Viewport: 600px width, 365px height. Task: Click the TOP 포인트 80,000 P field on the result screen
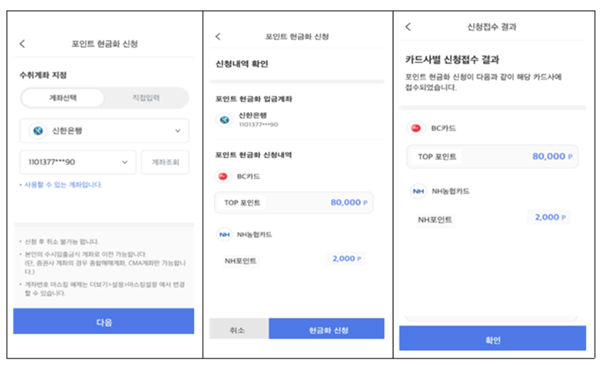click(492, 156)
